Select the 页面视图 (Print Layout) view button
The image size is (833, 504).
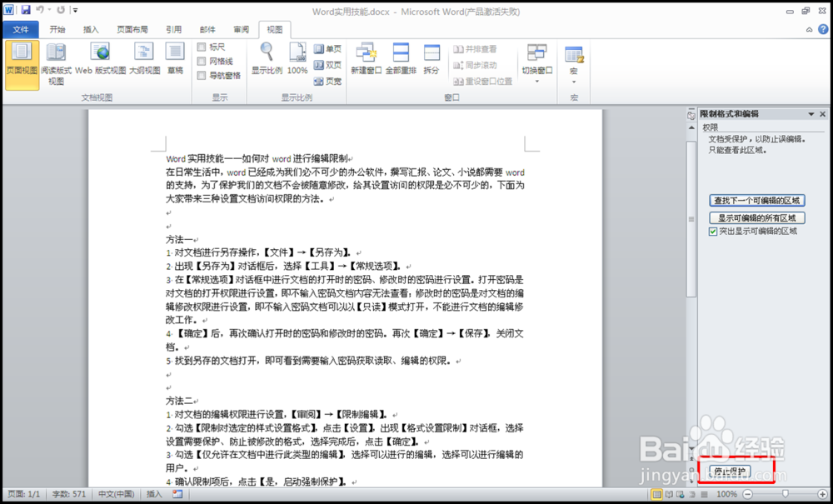22,65
